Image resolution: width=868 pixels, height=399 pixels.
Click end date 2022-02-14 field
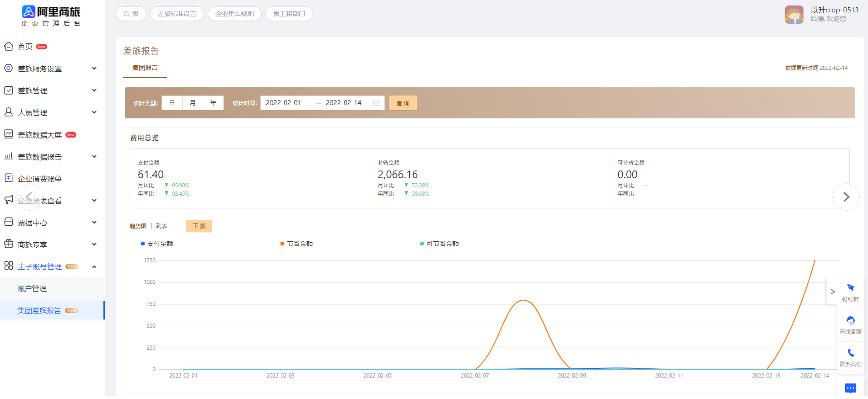344,103
